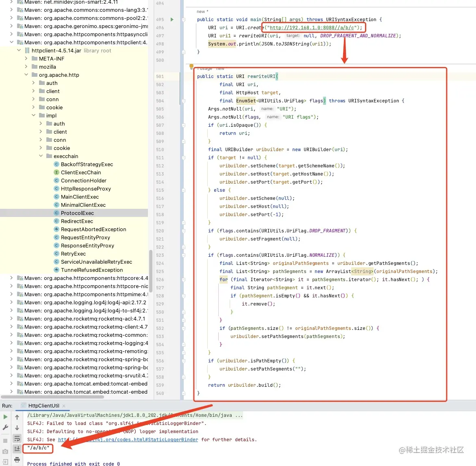
Task: Click library icon of Maven httpcore:4.4
Action: pyautogui.click(x=20, y=278)
